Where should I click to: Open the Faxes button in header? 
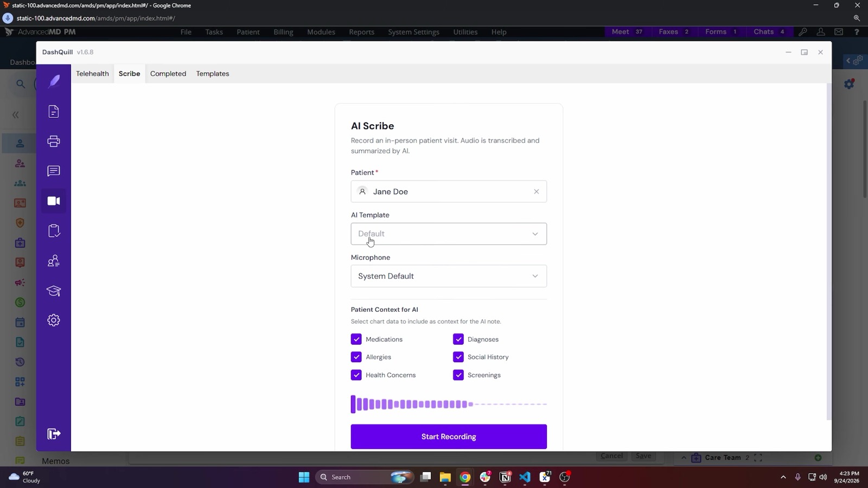click(x=674, y=32)
